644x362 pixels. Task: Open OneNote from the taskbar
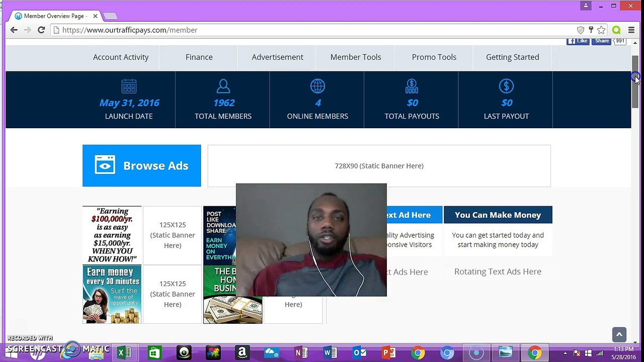(301, 353)
